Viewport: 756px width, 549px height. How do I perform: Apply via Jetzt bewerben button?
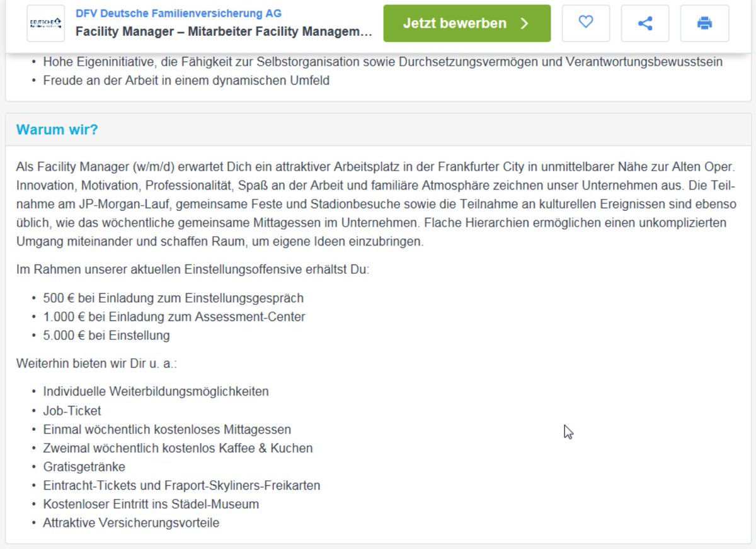[467, 23]
